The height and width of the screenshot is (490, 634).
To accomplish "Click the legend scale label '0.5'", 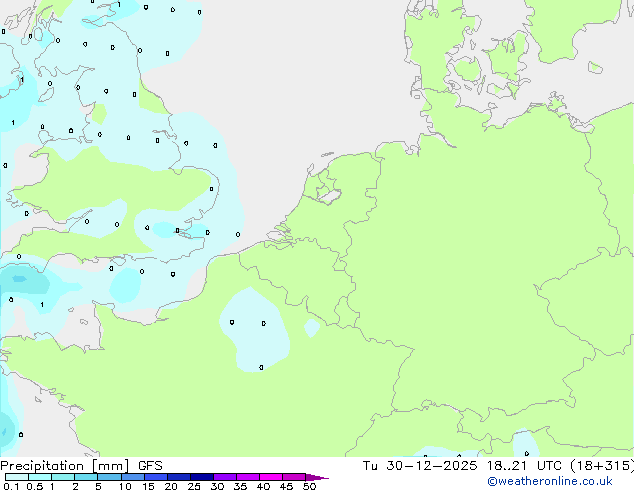I will tap(35, 486).
